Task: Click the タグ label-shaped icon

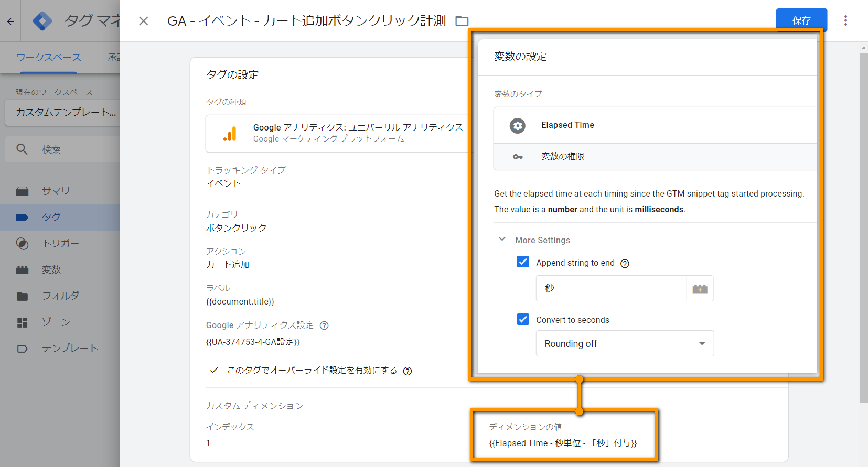Action: (x=22, y=217)
